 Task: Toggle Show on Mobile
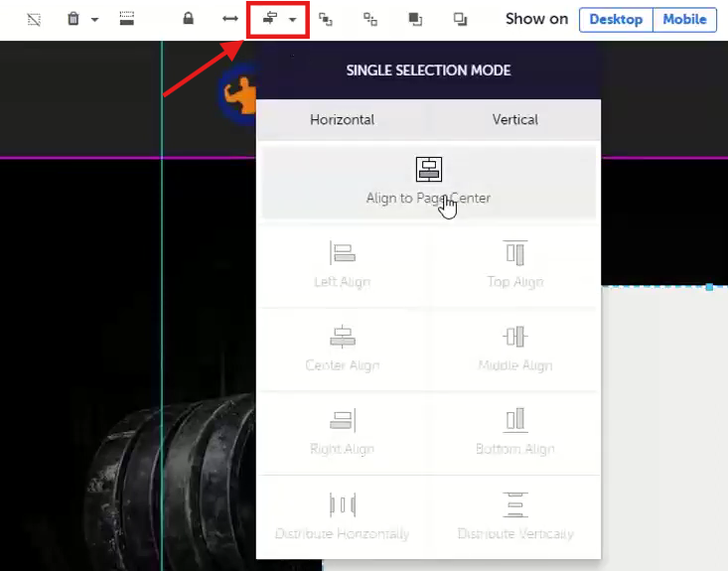(684, 20)
